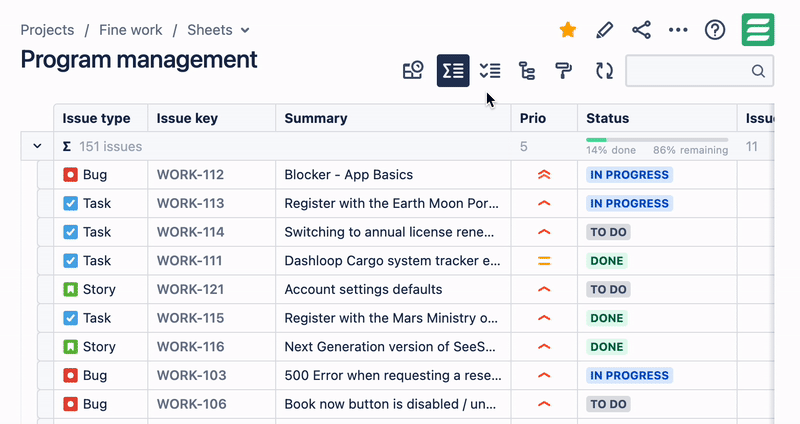This screenshot has width=800, height=424.
Task: Click the Story icon for WORK-116
Action: point(70,347)
